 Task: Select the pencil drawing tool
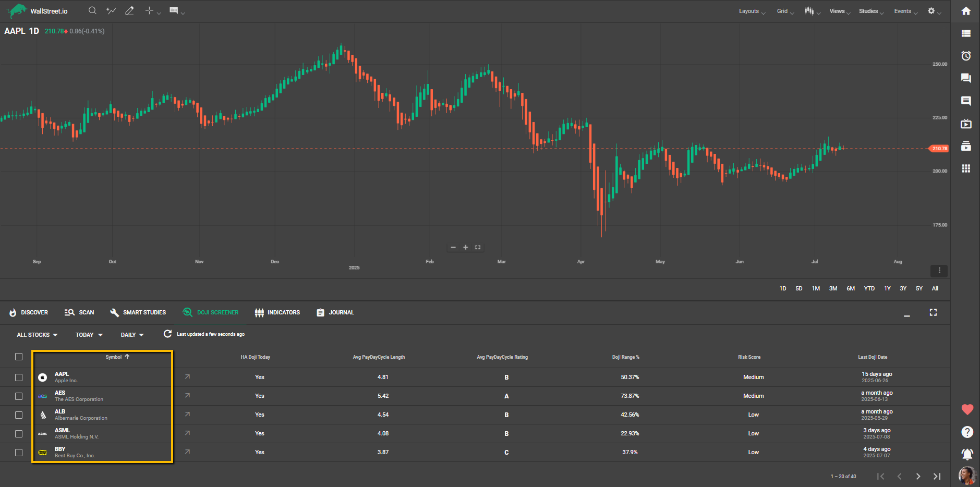tap(129, 10)
